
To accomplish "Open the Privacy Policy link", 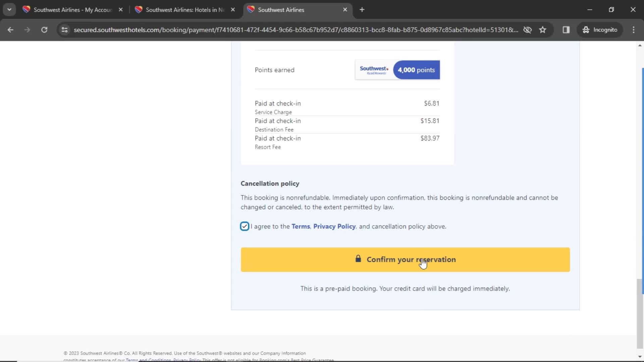I will [334, 226].
